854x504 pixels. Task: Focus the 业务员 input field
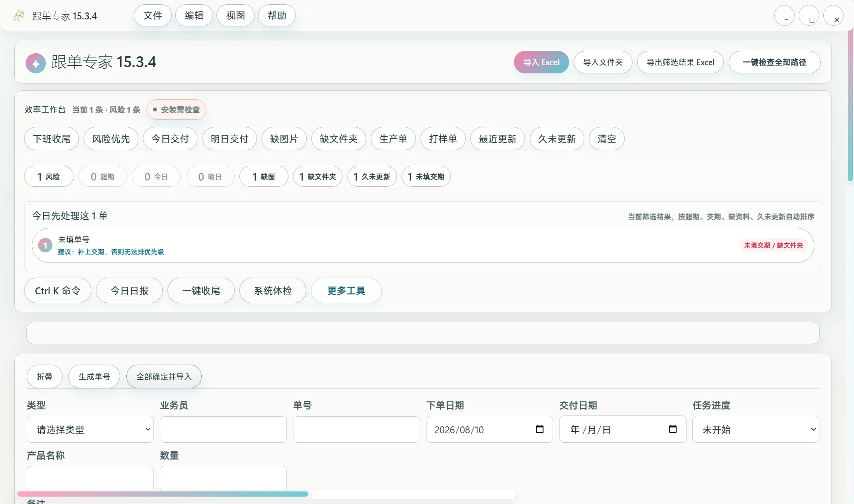(x=223, y=429)
